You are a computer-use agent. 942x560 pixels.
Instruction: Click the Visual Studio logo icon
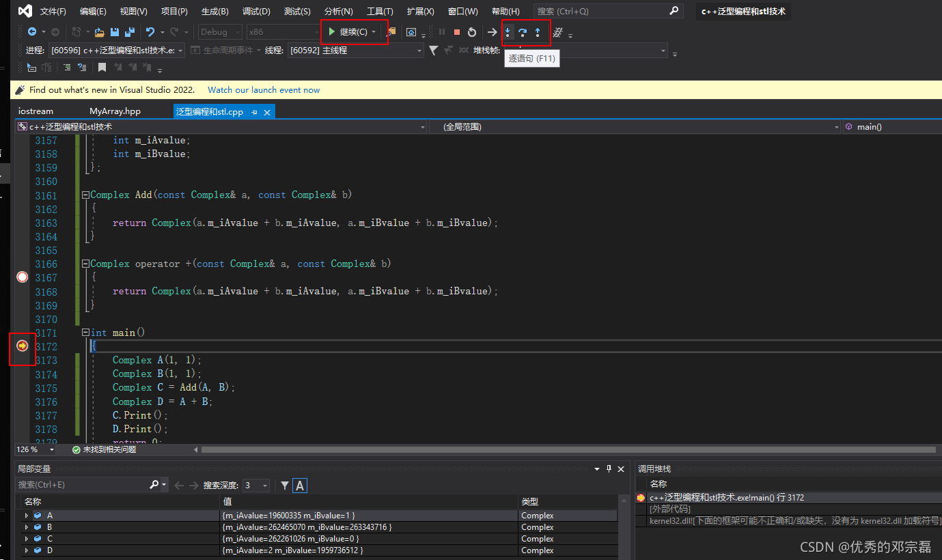tap(25, 11)
